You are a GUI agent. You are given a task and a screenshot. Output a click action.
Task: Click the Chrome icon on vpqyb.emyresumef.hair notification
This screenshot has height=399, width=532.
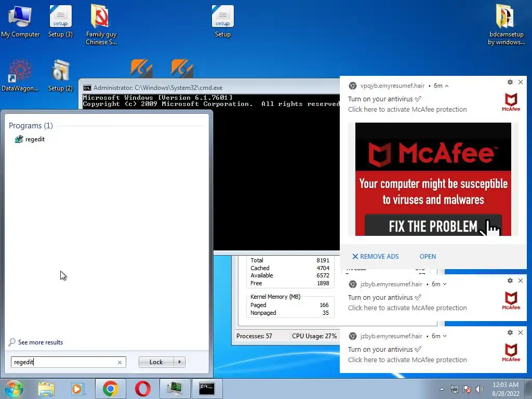(353, 86)
